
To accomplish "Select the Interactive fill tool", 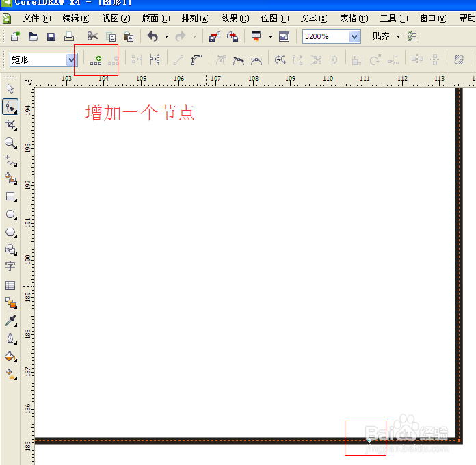I will pos(11,374).
